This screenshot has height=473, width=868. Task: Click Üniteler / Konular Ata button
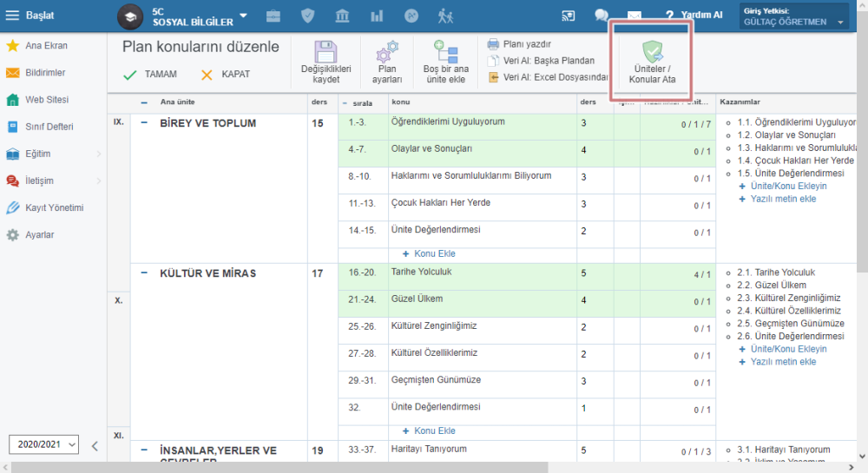coord(652,62)
